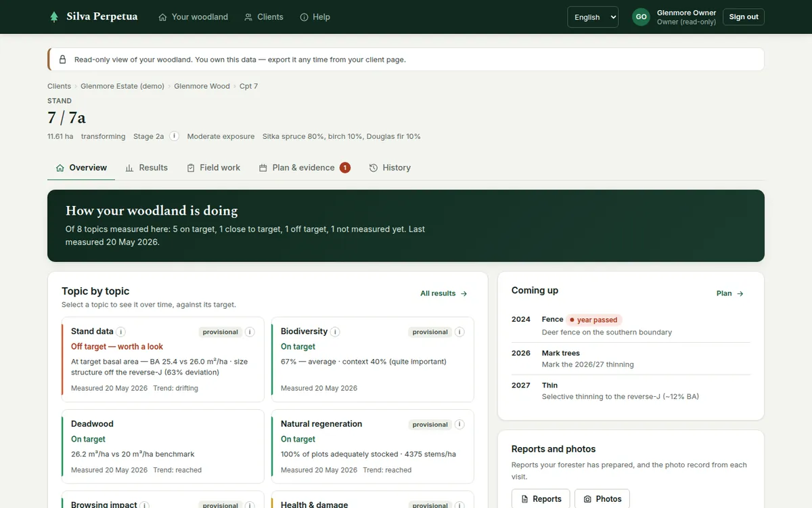Switch to the Results tab
The height and width of the screenshot is (508, 812).
click(146, 167)
